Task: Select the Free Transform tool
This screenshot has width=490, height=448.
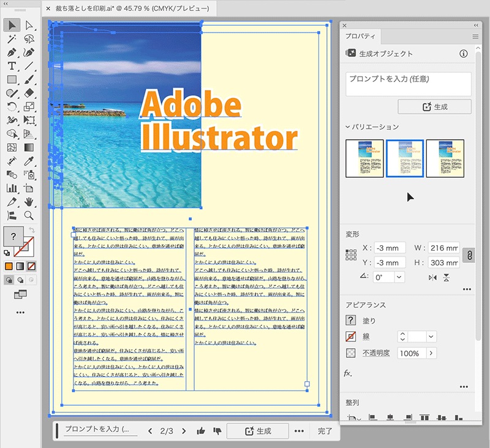Action: pyautogui.click(x=29, y=120)
